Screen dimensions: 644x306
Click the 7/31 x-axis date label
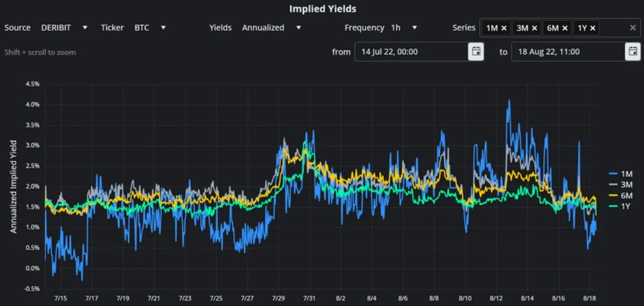pos(310,298)
